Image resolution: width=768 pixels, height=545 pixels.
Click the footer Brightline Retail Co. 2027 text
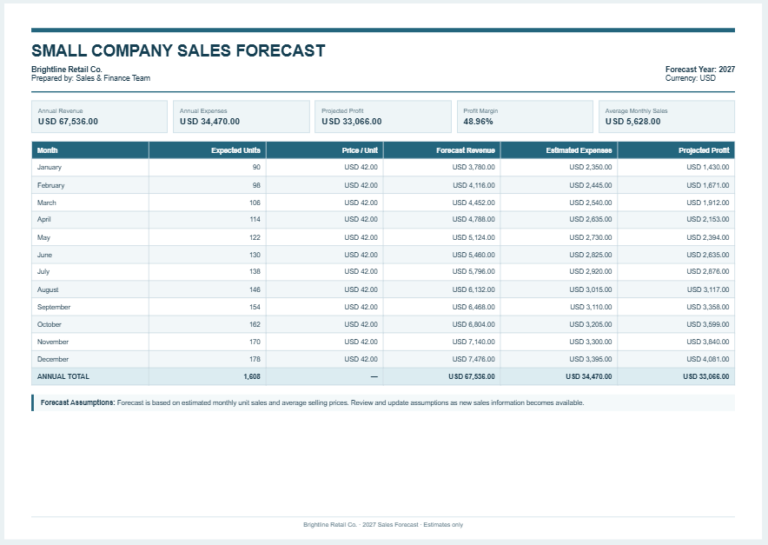[383, 524]
